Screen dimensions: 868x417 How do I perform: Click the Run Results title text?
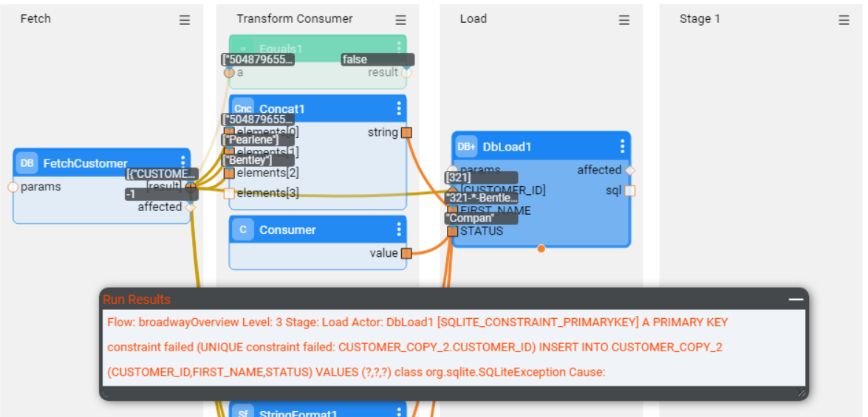(137, 299)
